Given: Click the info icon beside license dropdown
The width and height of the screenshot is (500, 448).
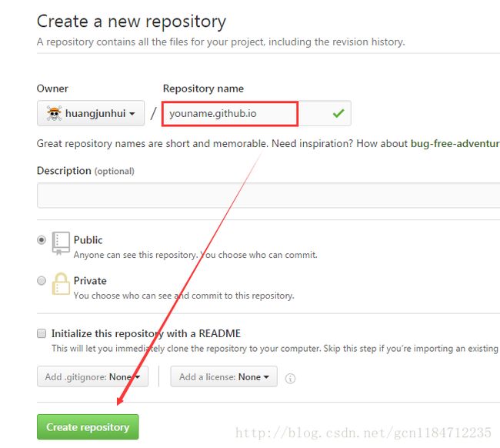Looking at the screenshot, I should coord(290,378).
